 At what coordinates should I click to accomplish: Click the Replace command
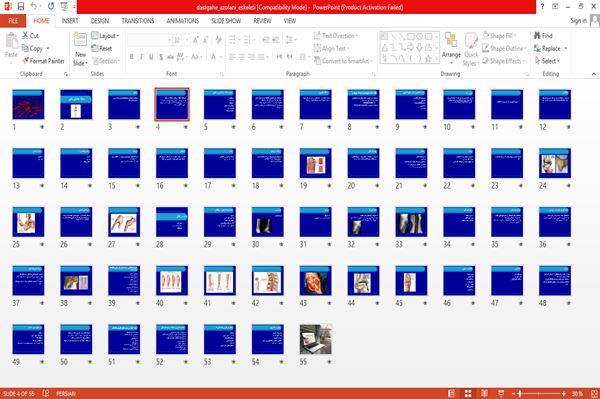tap(550, 48)
